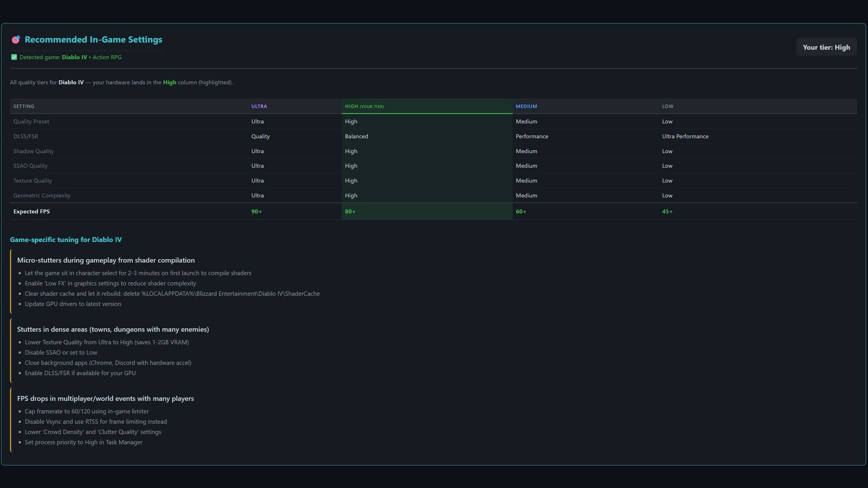
Task: Click the '80+' expected FPS value
Action: (350, 211)
